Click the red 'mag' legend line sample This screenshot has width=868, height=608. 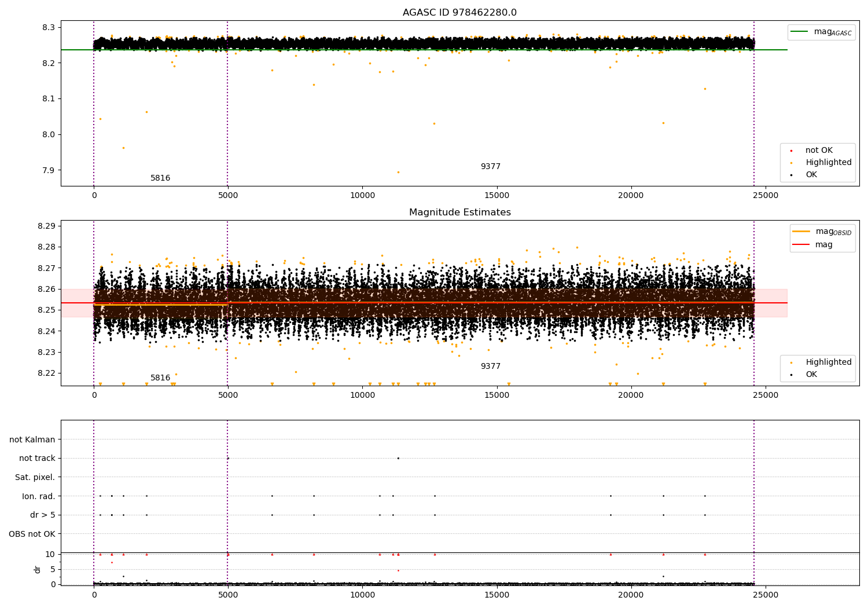coord(801,245)
